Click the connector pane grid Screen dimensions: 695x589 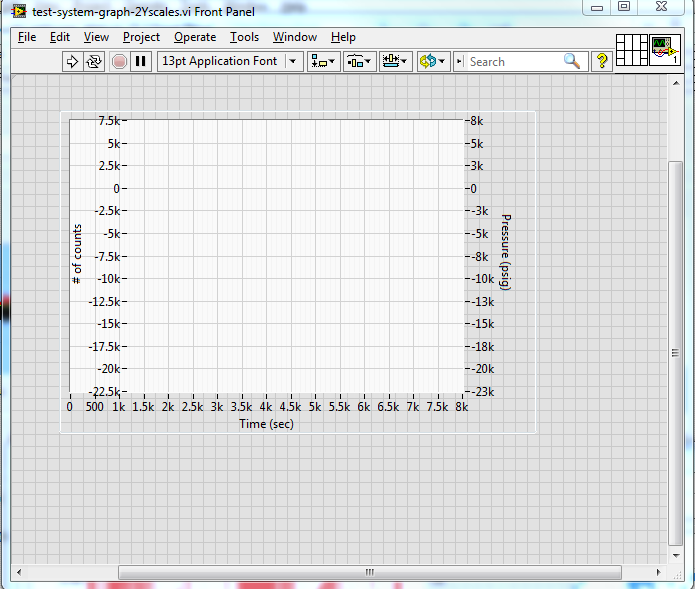631,50
